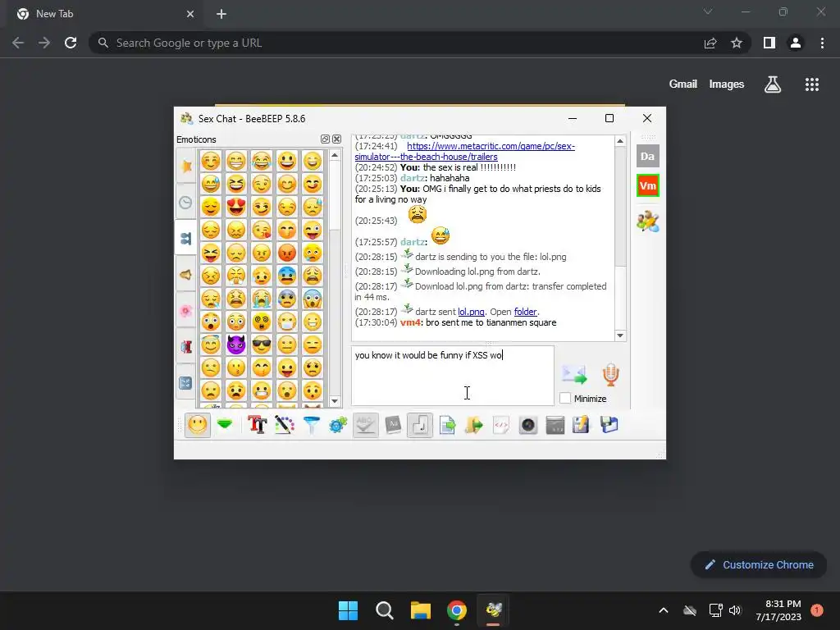
Task: Insert the kiss with heart emoji
Action: 262,230
